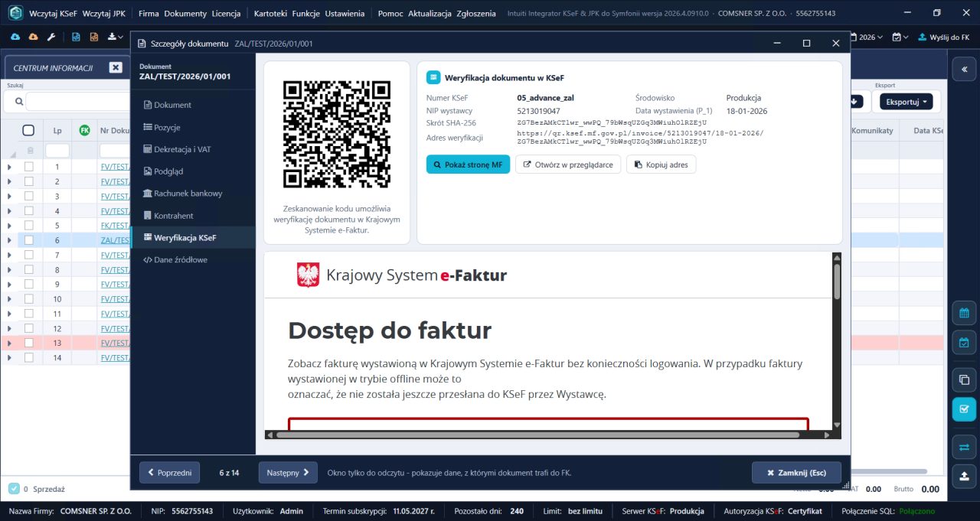The width and height of the screenshot is (980, 521).
Task: Click the calendar check icon in right sidebar
Action: tap(964, 343)
